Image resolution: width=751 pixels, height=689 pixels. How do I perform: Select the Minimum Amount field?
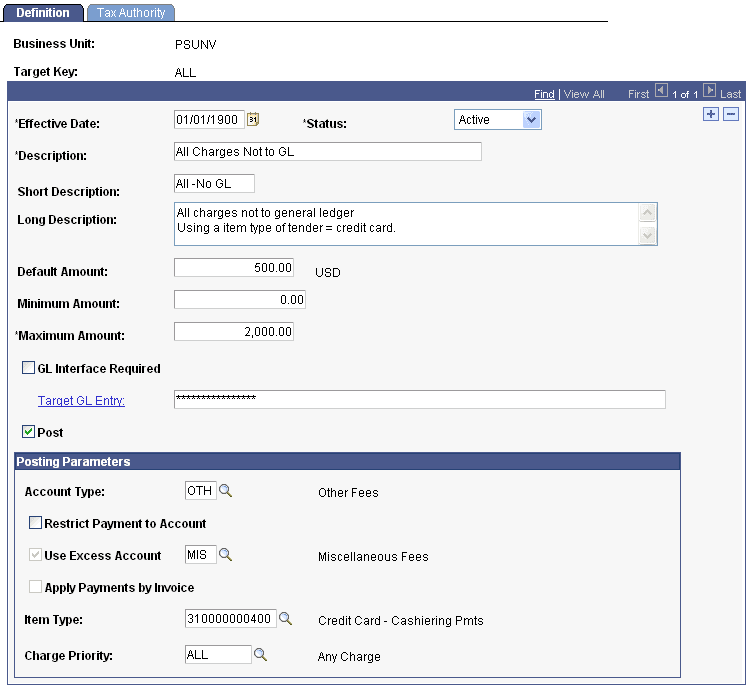tap(239, 300)
